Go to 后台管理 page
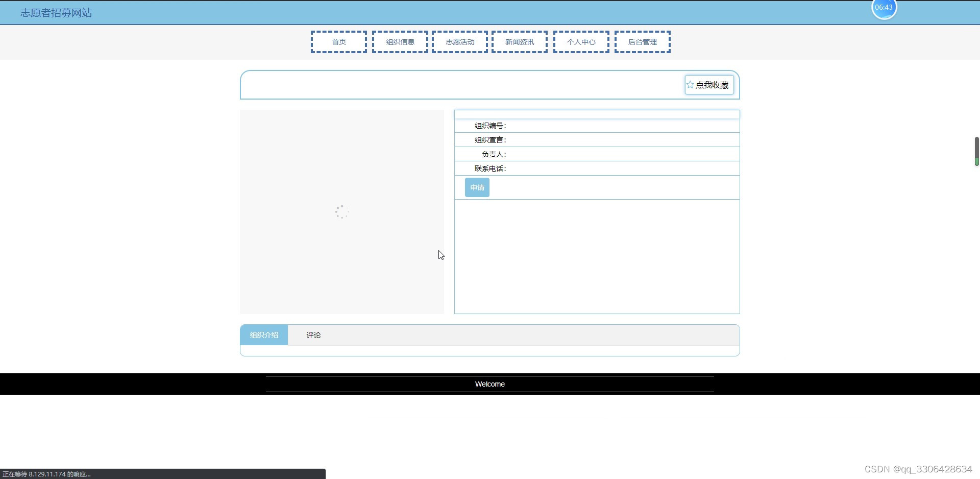 click(x=643, y=42)
